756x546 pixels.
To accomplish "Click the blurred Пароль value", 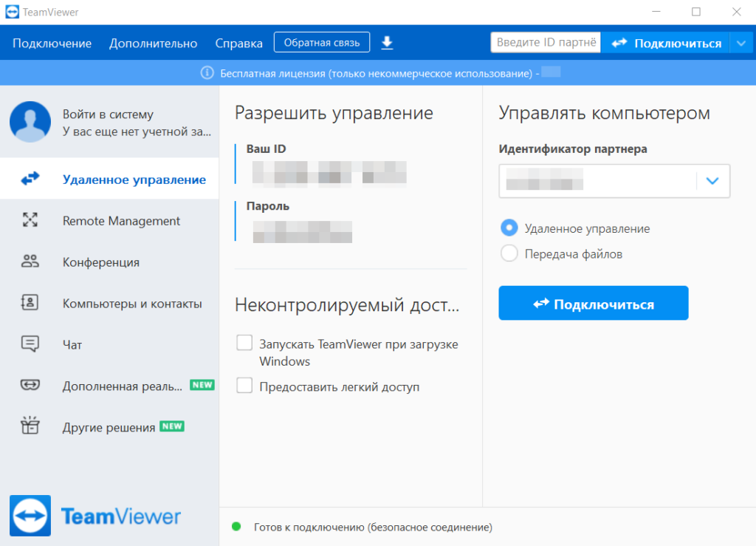I will pyautogui.click(x=302, y=231).
